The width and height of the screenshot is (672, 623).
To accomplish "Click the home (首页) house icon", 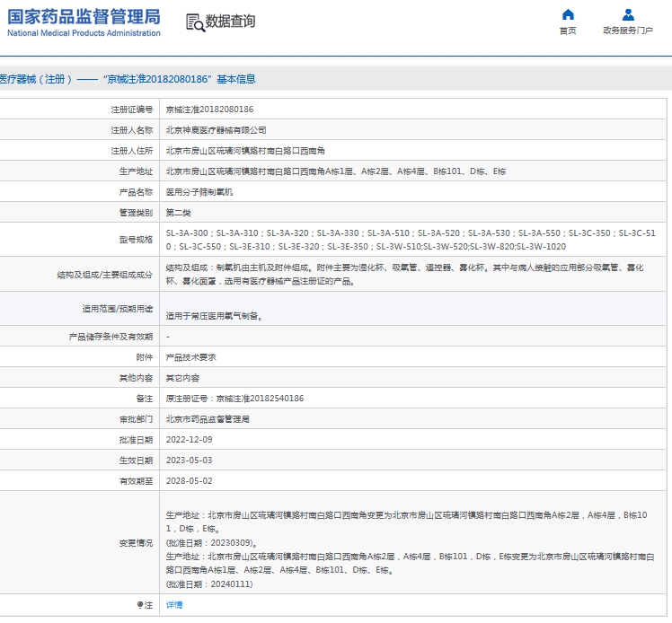I will [x=568, y=14].
